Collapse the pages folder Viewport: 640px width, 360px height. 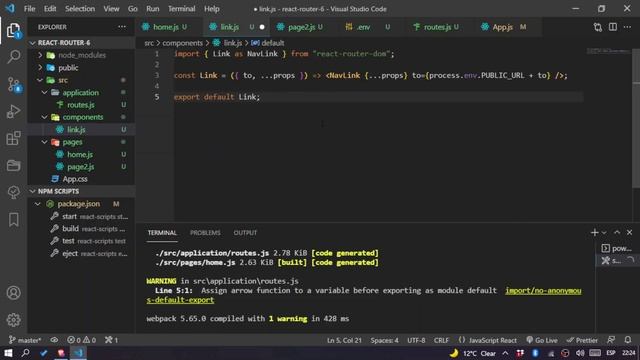pyautogui.click(x=44, y=142)
